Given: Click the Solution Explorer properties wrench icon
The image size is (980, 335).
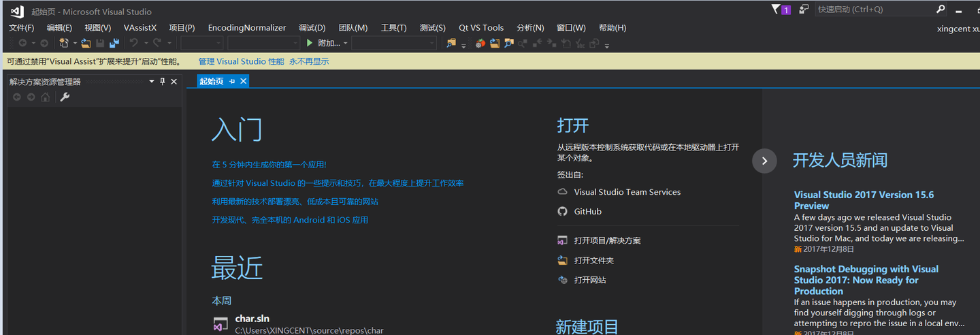Looking at the screenshot, I should (65, 97).
